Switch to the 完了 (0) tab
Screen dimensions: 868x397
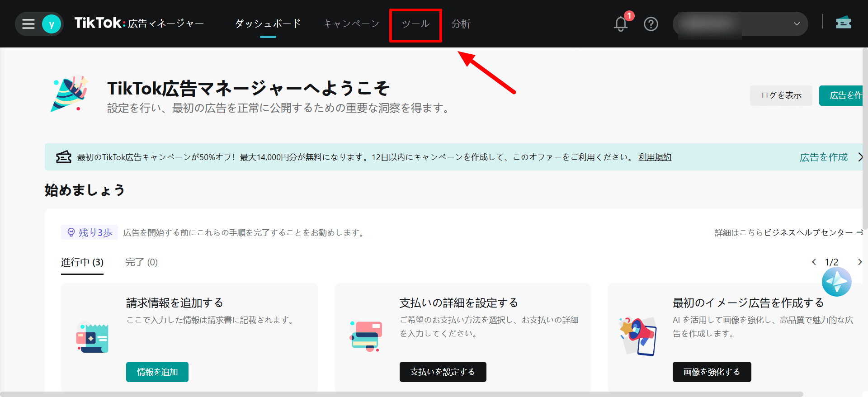click(x=141, y=262)
